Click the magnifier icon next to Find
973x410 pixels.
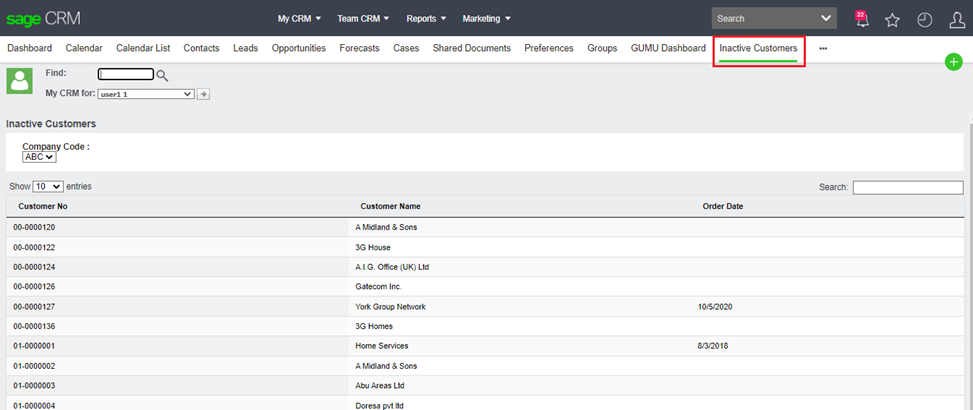pyautogui.click(x=163, y=75)
